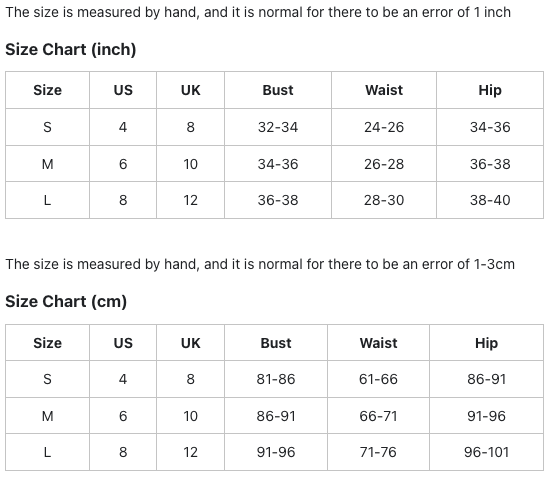
Task: Click the US header in inch chart
Action: [x=123, y=90]
